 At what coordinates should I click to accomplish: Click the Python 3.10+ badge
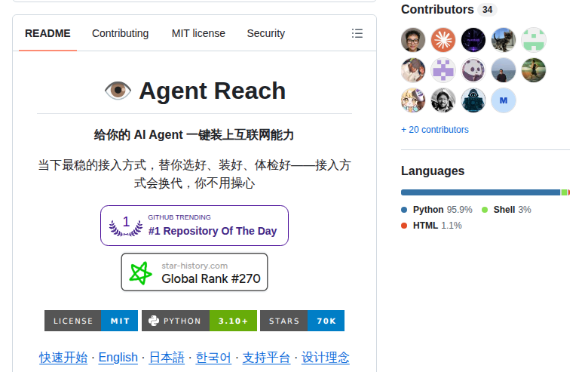200,321
